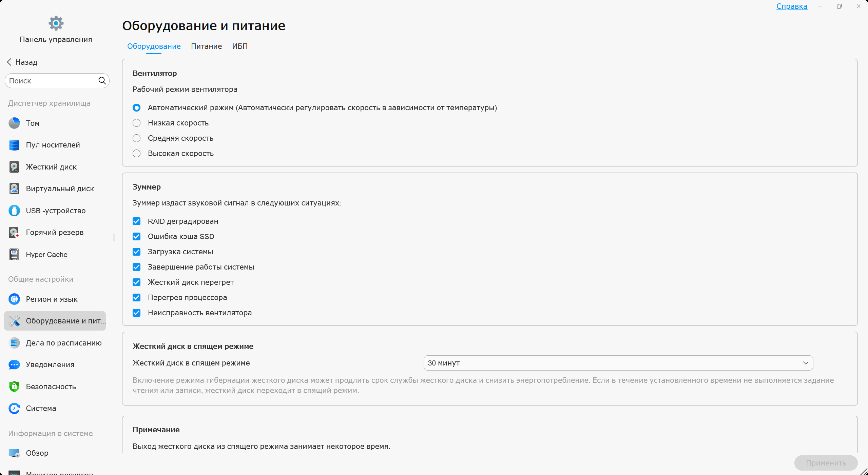Viewport: 868px width, 475px height.
Task: Expand the 30 минут hibernation dropdown
Action: point(618,363)
